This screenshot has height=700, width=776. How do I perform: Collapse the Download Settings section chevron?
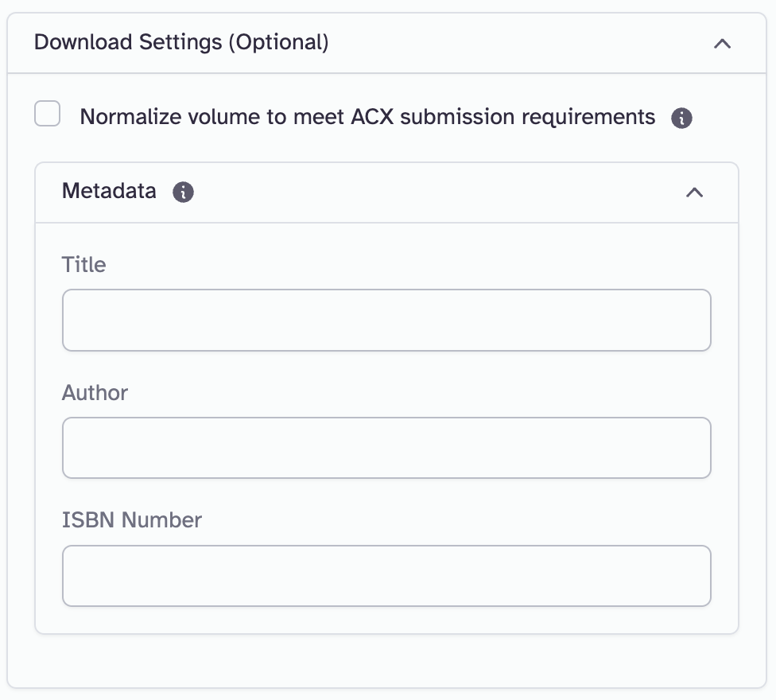(722, 44)
